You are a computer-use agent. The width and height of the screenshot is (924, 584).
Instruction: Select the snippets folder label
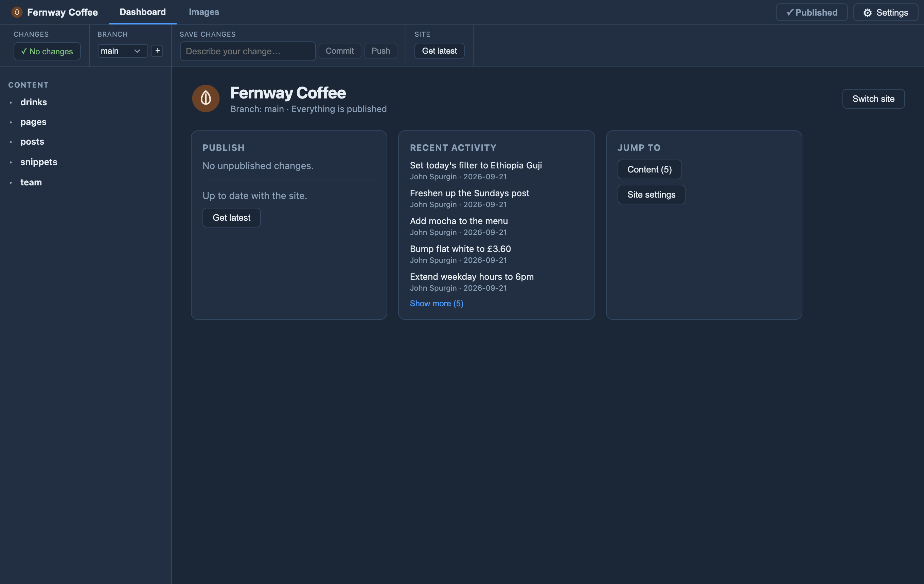pos(38,162)
